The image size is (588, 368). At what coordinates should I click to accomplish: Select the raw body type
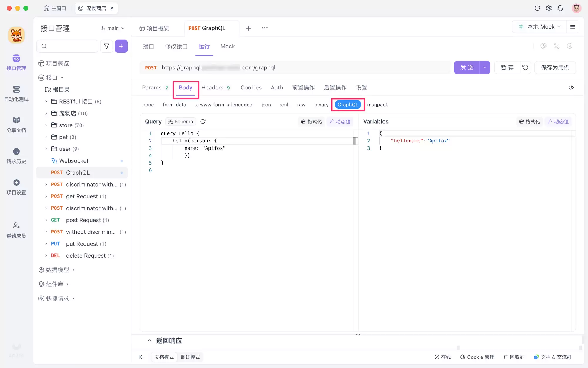(x=301, y=105)
